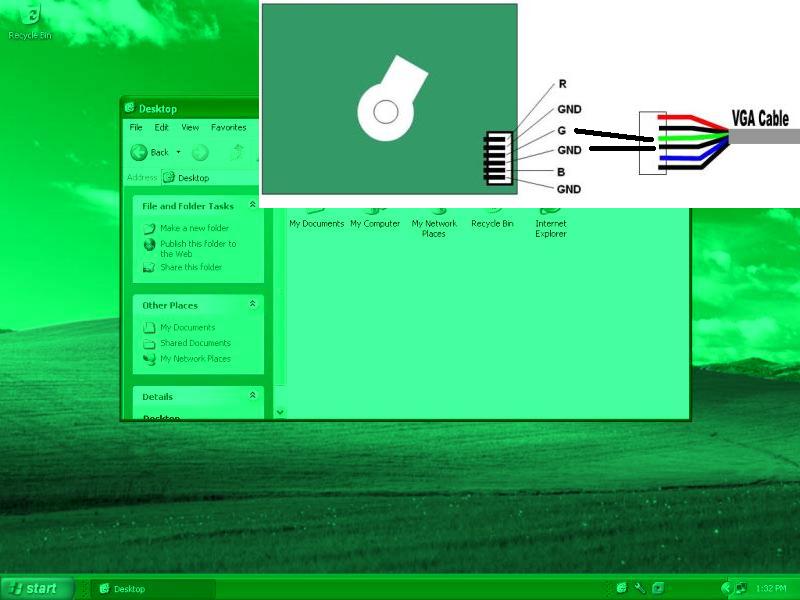Open the Recycle Bin desktop icon

30,23
